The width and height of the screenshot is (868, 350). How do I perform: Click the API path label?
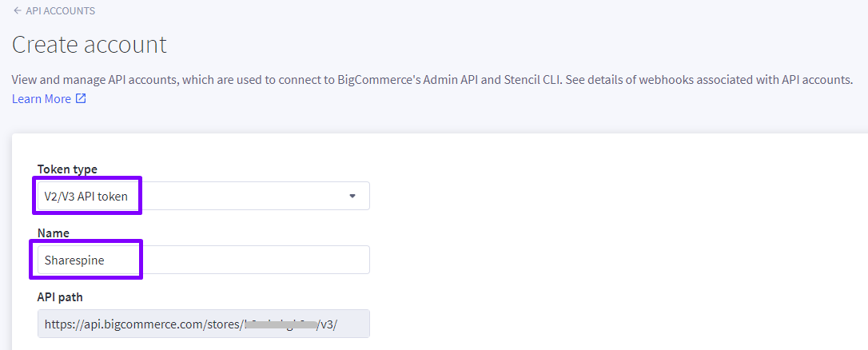pos(60,296)
